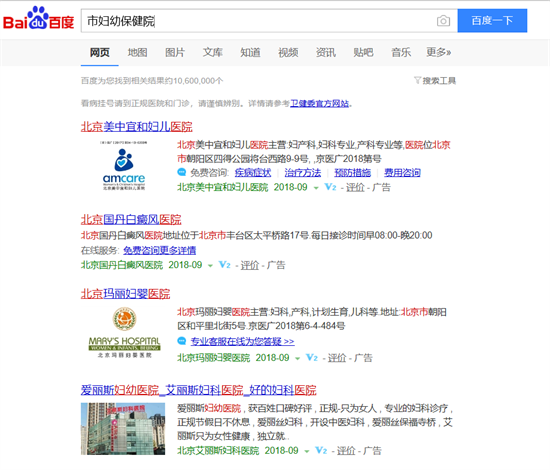
Task: Open 评价 link in 玛丽妇婴 result
Action: (337, 358)
